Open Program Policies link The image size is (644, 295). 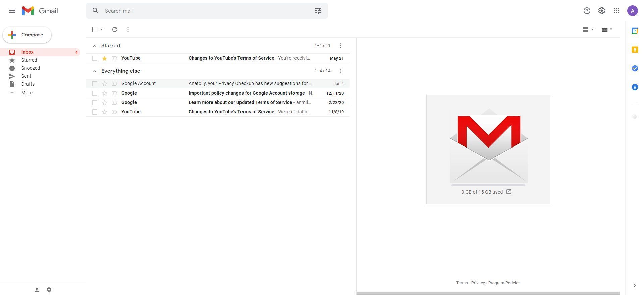[504, 283]
